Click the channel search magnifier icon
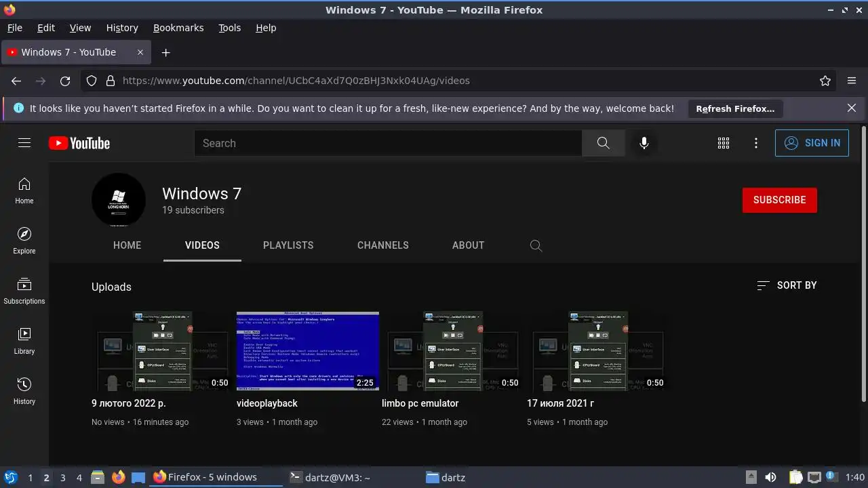The width and height of the screenshot is (868, 488). pyautogui.click(x=536, y=245)
